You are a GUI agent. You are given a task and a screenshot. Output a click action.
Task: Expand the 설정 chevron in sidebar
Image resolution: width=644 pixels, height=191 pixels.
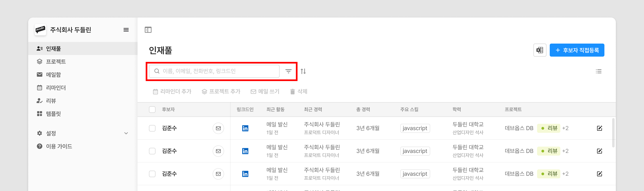point(126,133)
